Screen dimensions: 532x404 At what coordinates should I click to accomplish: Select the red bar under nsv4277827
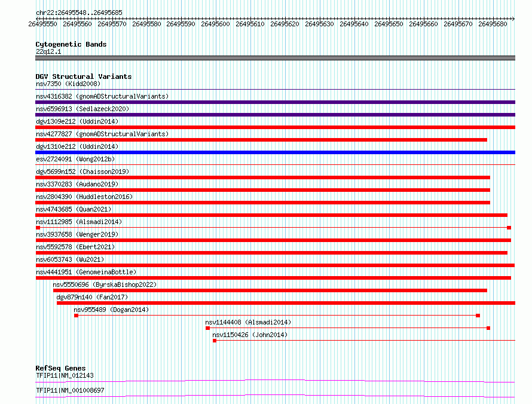click(x=261, y=140)
